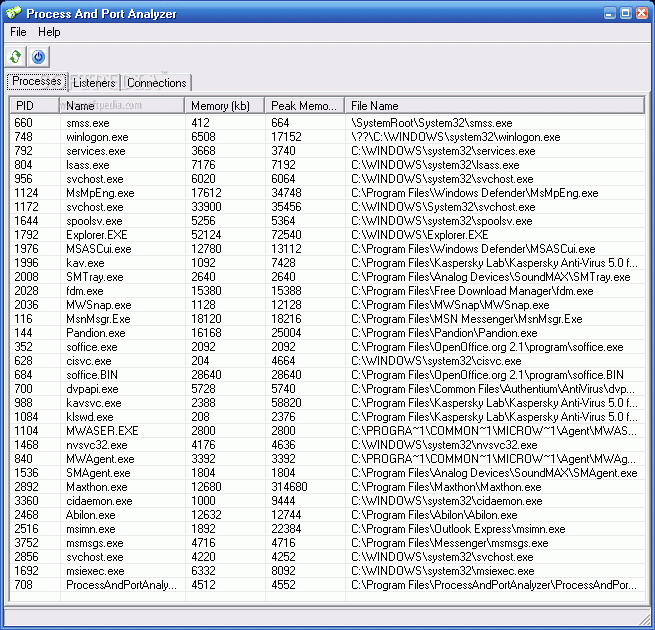Image resolution: width=655 pixels, height=630 pixels.
Task: Select the lsass.exe process name
Action: [x=88, y=165]
